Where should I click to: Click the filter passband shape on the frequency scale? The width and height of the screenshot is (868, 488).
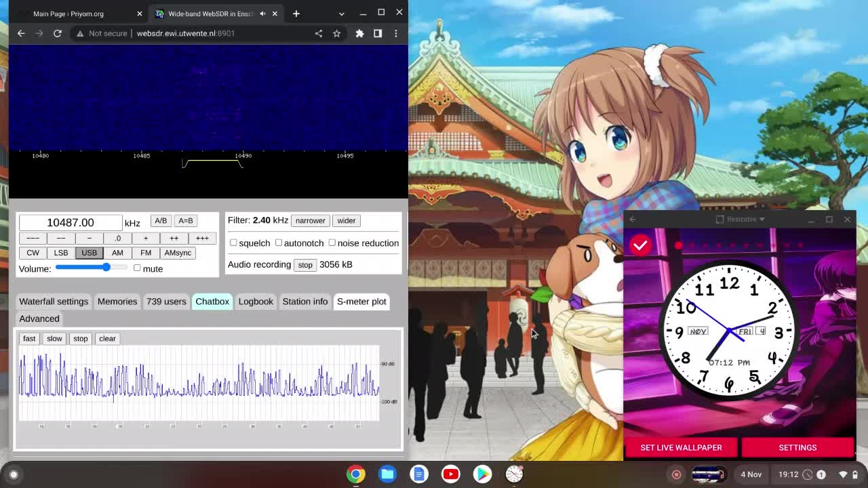click(x=212, y=163)
